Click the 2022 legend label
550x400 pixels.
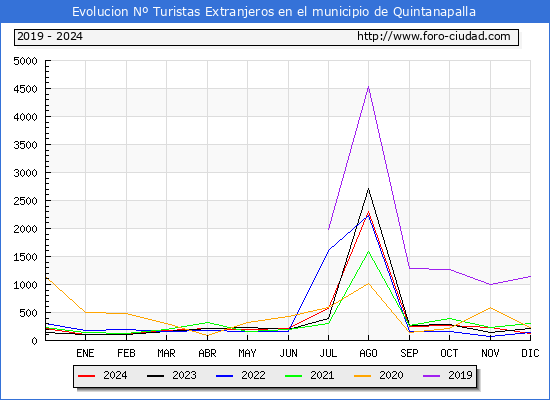[253, 375]
